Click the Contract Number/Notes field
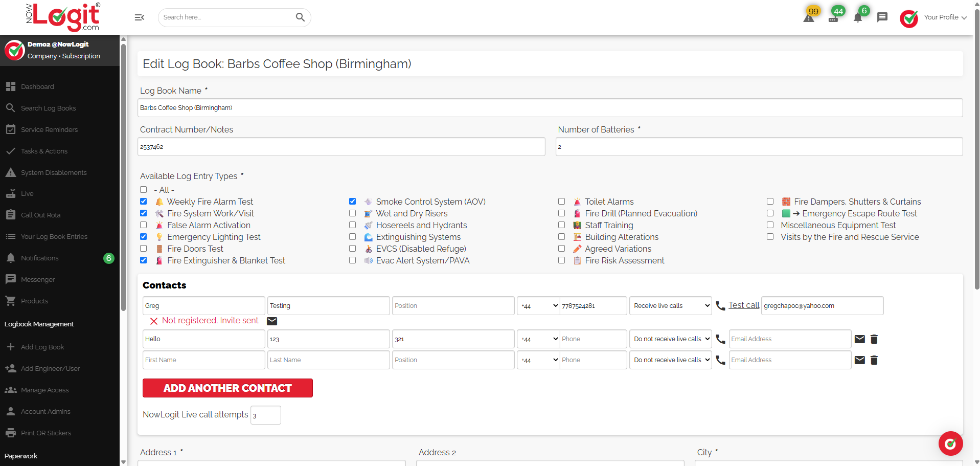The image size is (980, 466). [x=341, y=147]
